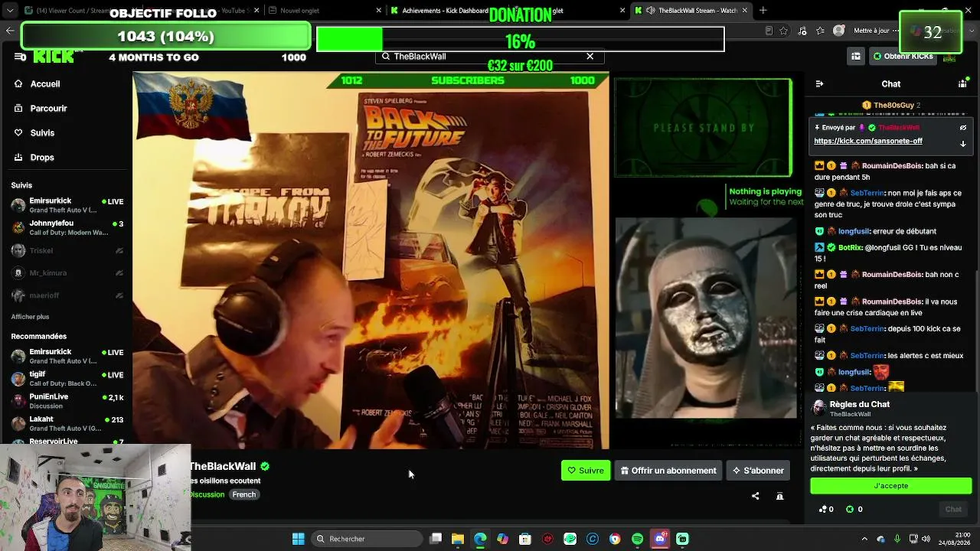Viewport: 980px width, 551px height.
Task: Open File Explorer from taskbar
Action: pos(458,539)
